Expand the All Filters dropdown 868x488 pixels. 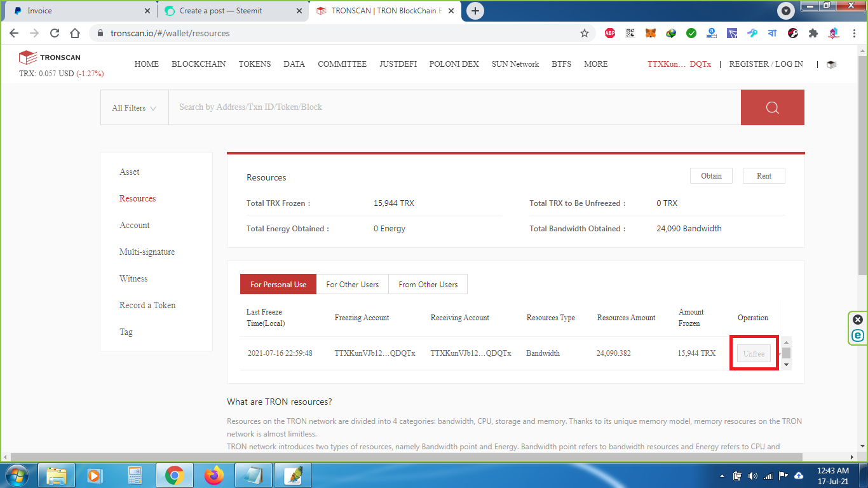click(134, 107)
